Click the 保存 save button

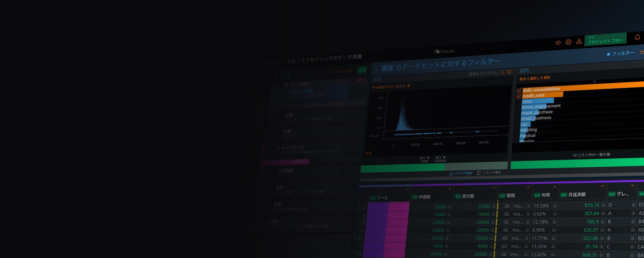pos(362,70)
